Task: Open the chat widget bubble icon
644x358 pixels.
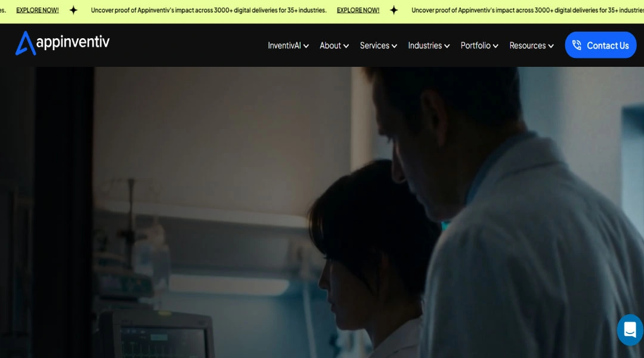Action: tap(630, 329)
